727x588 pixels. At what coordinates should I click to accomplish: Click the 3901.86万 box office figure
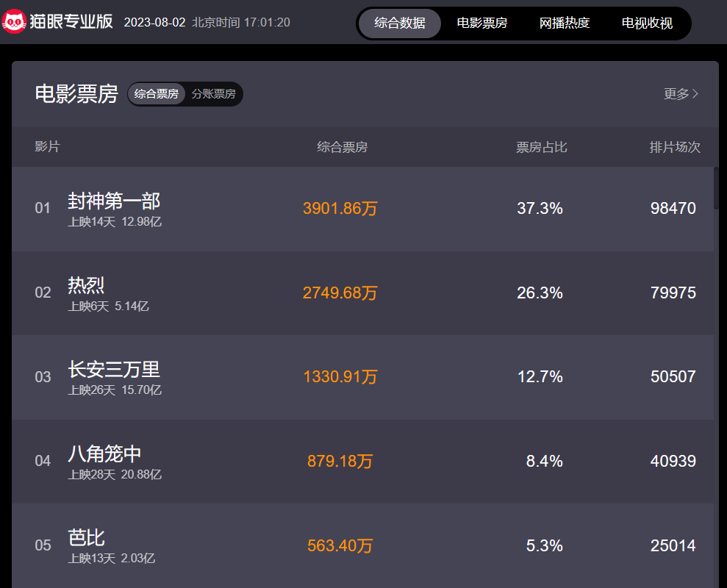click(x=340, y=209)
